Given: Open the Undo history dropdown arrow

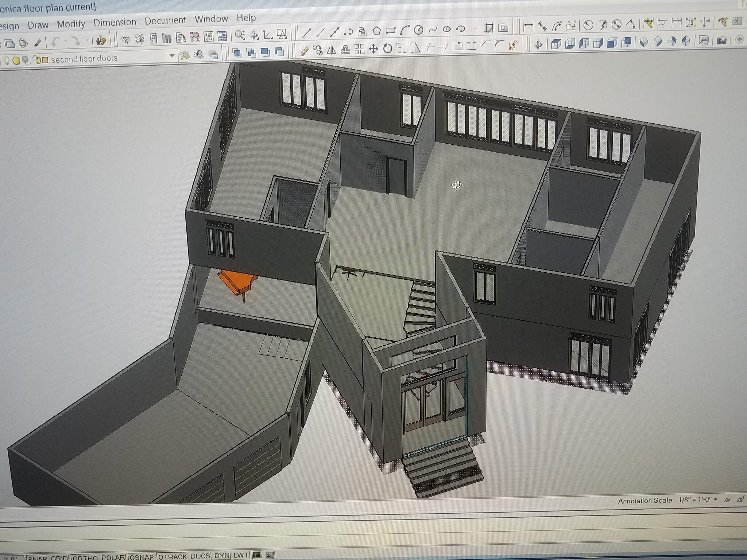Looking at the screenshot, I should 65,41.
